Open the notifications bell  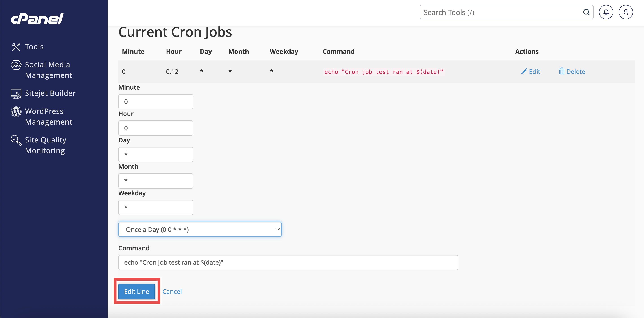(606, 12)
